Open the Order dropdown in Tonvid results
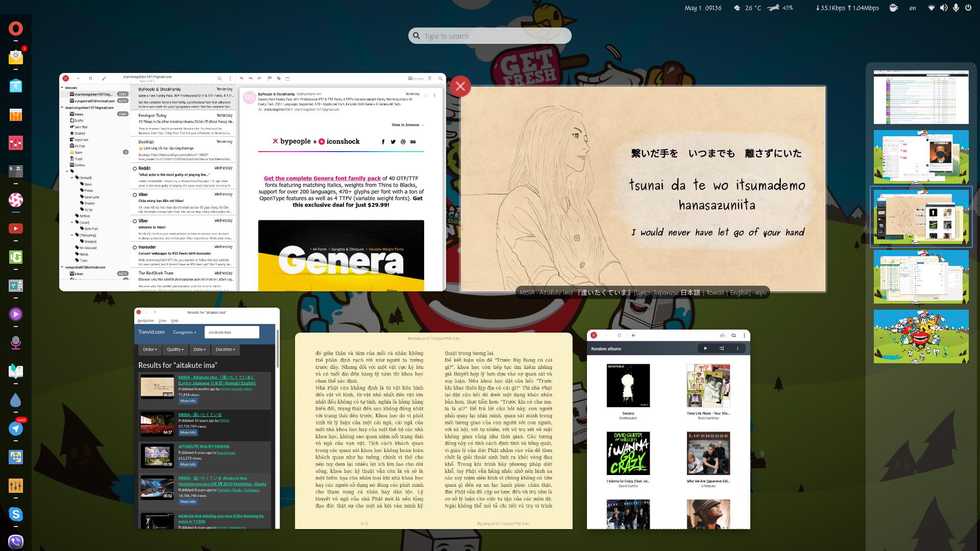 150,349
